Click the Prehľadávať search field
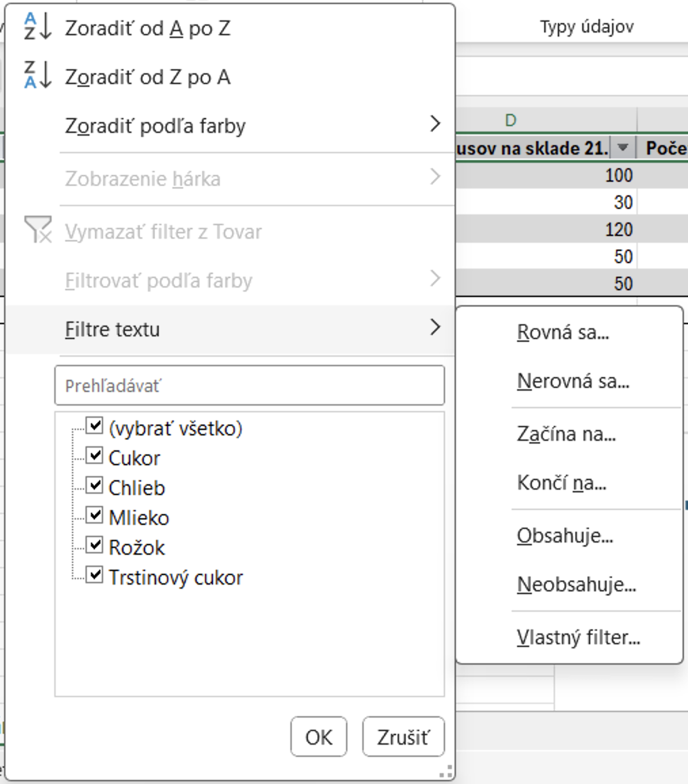The image size is (688, 784). coord(249,385)
